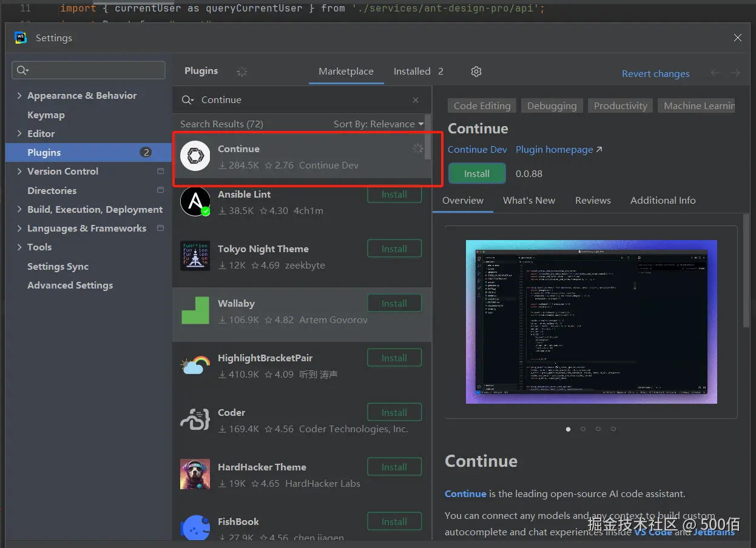The image size is (756, 548).
Task: Expand the Editor settings section
Action: pos(19,133)
